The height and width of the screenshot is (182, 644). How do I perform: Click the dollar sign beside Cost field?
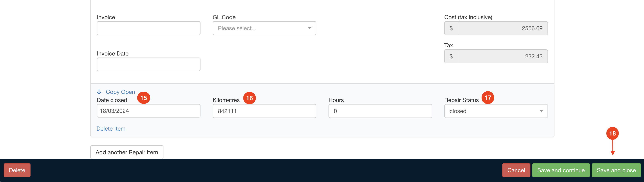tap(451, 28)
